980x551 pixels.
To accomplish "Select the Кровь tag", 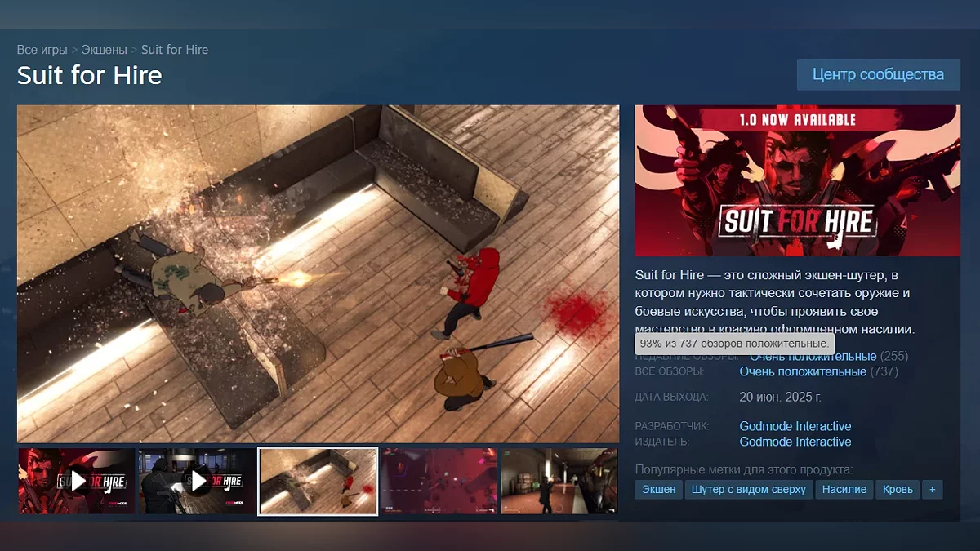I will pyautogui.click(x=898, y=490).
